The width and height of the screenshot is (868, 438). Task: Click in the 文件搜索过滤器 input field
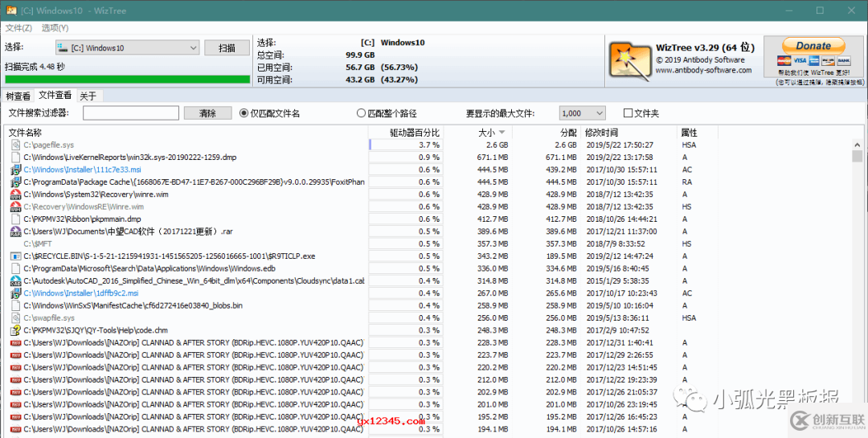click(x=131, y=113)
